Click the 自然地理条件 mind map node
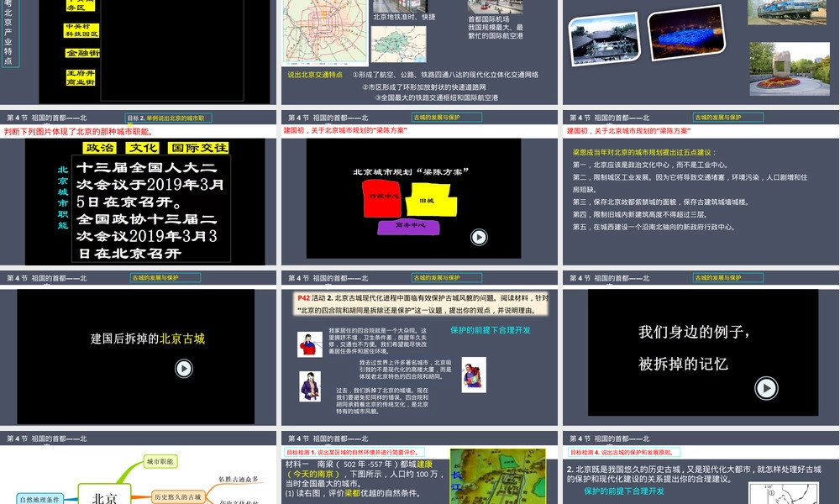The height and width of the screenshot is (504, 840). 39,499
